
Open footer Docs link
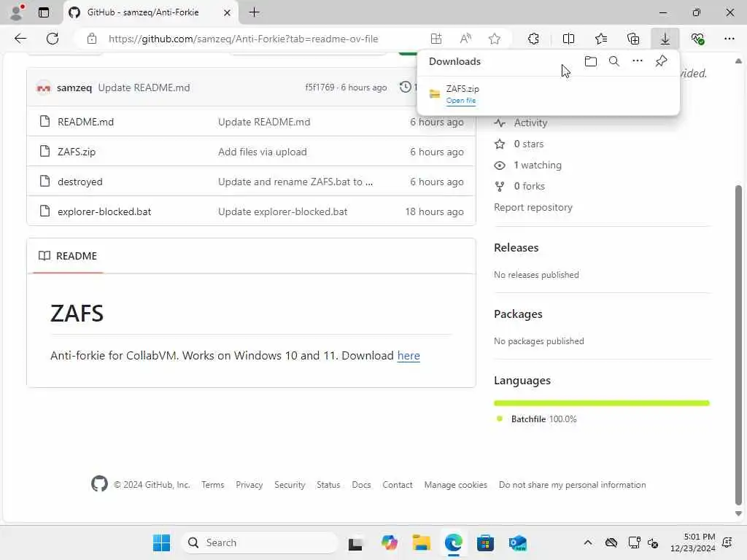click(x=361, y=485)
